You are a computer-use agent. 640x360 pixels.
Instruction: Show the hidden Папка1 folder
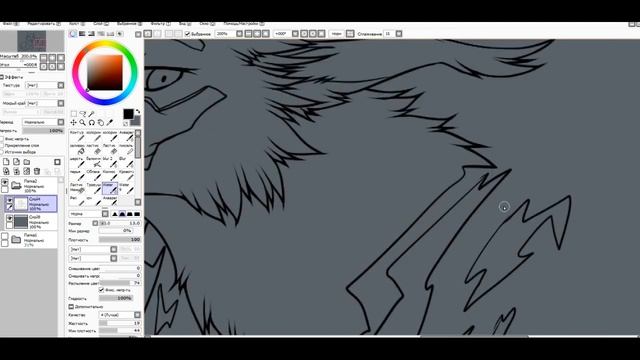click(4, 236)
